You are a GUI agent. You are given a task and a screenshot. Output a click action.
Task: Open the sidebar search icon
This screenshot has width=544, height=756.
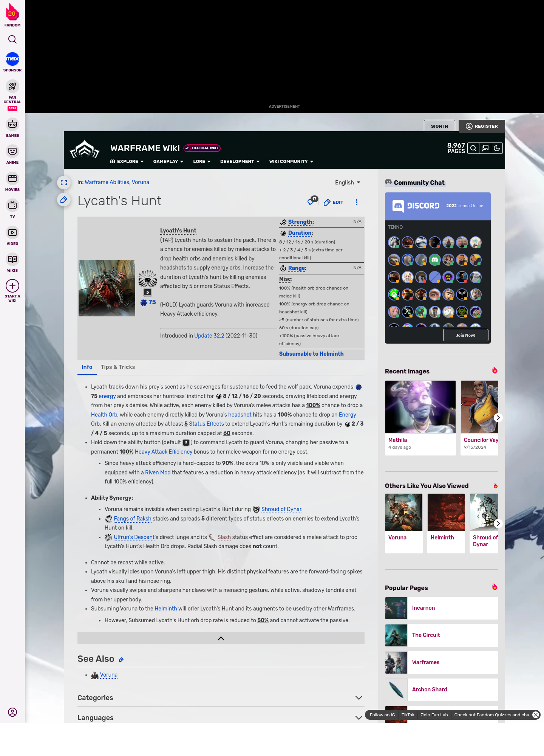pos(12,39)
